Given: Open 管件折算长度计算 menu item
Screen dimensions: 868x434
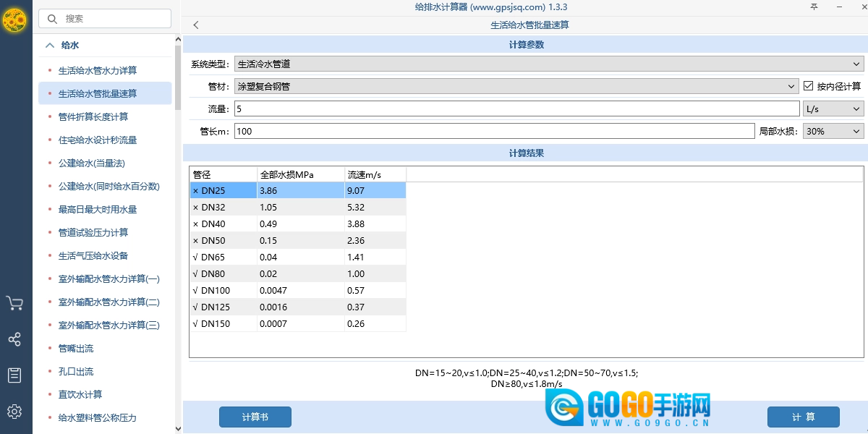Looking at the screenshot, I should (93, 117).
